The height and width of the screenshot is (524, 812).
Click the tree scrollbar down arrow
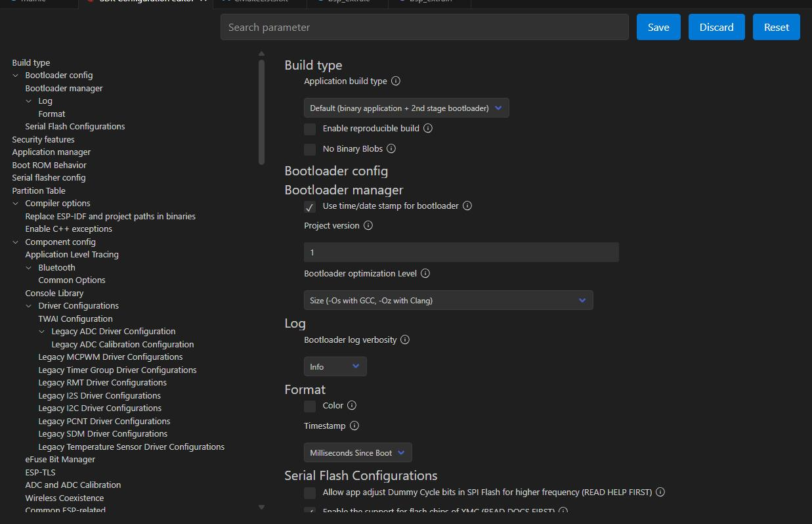(261, 507)
